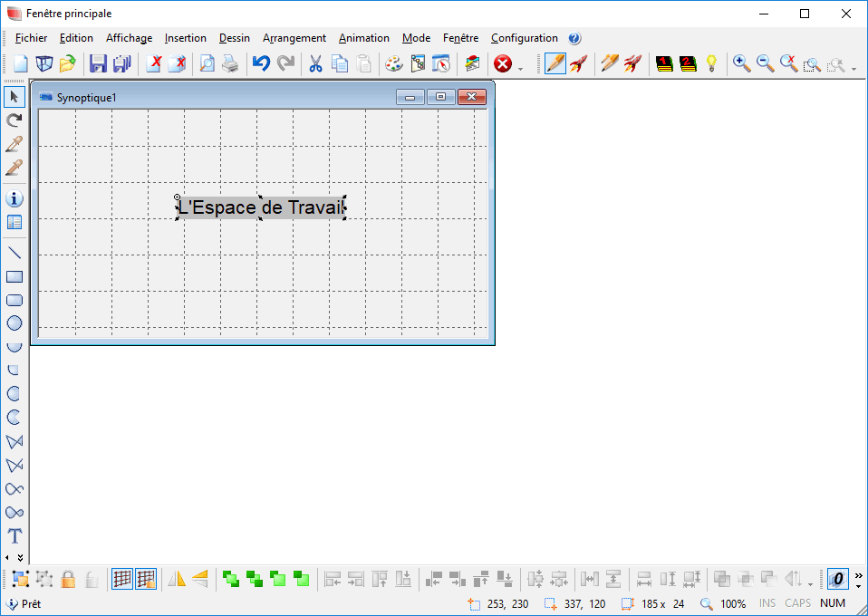Select the Line drawing tool
868x616 pixels.
tap(14, 253)
